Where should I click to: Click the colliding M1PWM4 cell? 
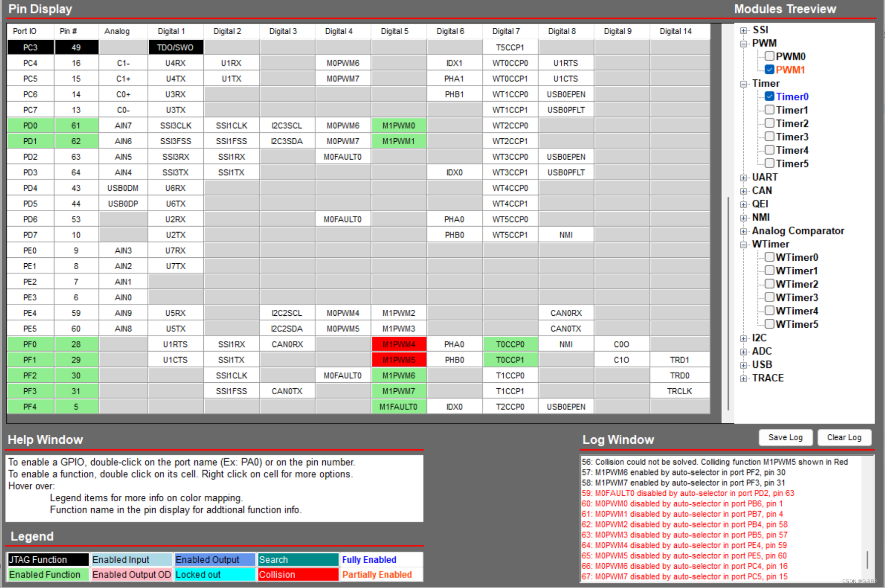[x=399, y=344]
